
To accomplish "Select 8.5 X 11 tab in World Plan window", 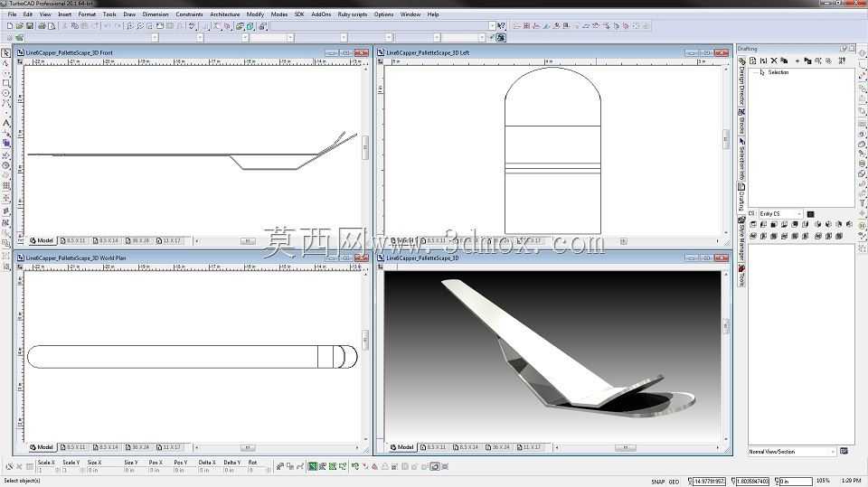I will (73, 447).
